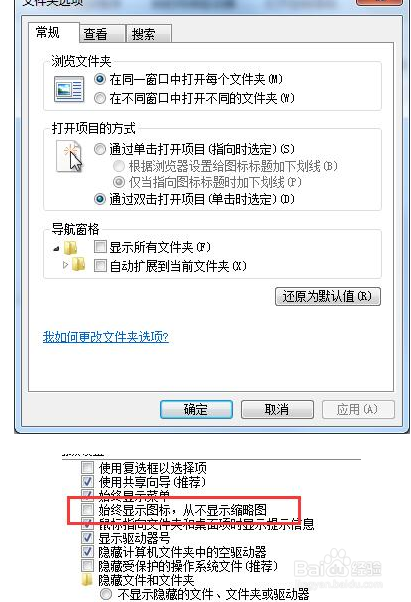Viewport: 411px width, 602px height.
Task: Click the browse folders window preview icon
Action: pyautogui.click(x=69, y=89)
